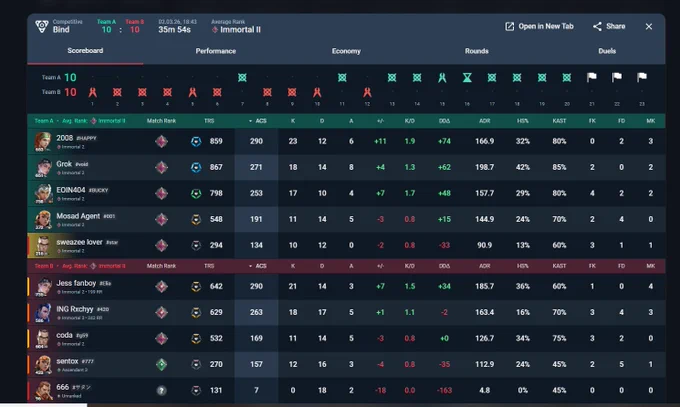Select round 23 flag marker
The width and height of the screenshot is (680, 407).
pos(642,77)
